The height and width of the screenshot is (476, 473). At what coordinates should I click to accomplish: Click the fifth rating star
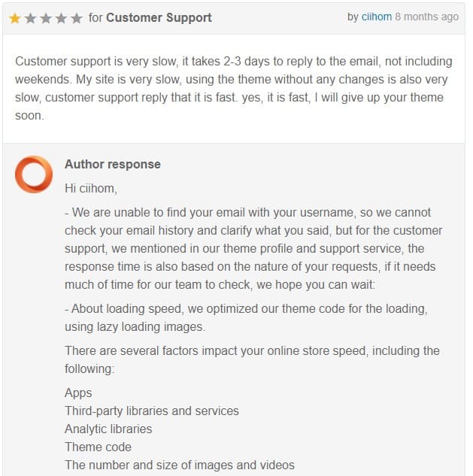(x=77, y=18)
